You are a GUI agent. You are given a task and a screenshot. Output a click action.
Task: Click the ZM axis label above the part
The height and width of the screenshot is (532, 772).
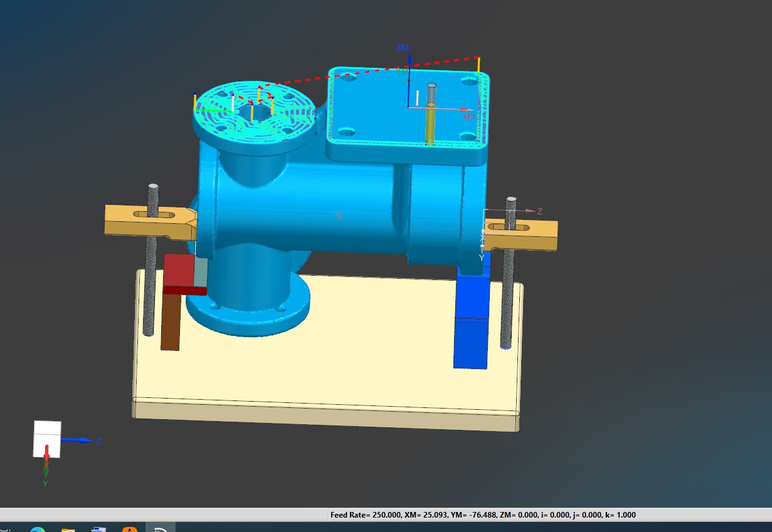click(x=403, y=48)
